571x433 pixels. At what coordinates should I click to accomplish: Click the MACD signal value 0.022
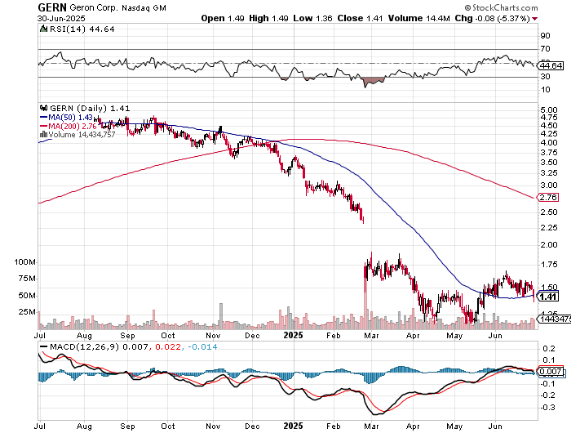(168, 347)
